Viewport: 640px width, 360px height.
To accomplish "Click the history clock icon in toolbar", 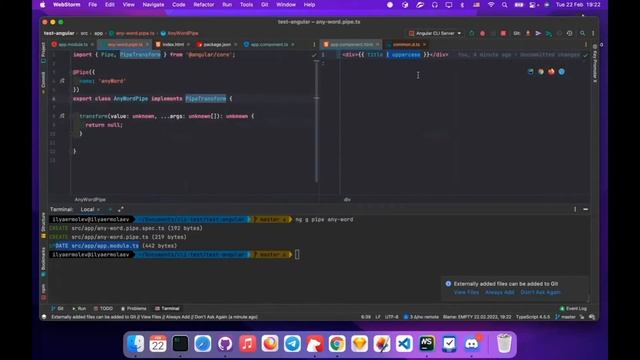I will tap(570, 33).
